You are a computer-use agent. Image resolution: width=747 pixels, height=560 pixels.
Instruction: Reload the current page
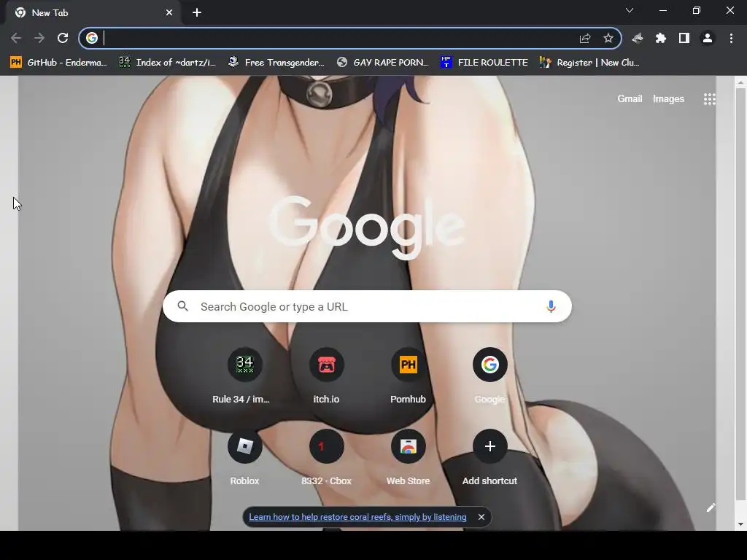(x=63, y=38)
